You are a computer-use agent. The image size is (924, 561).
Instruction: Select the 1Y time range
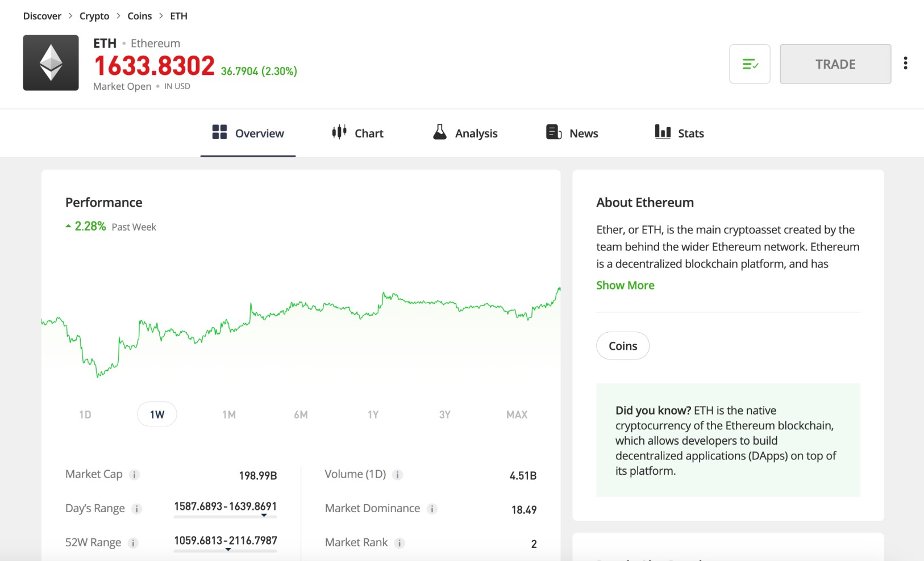(x=373, y=415)
